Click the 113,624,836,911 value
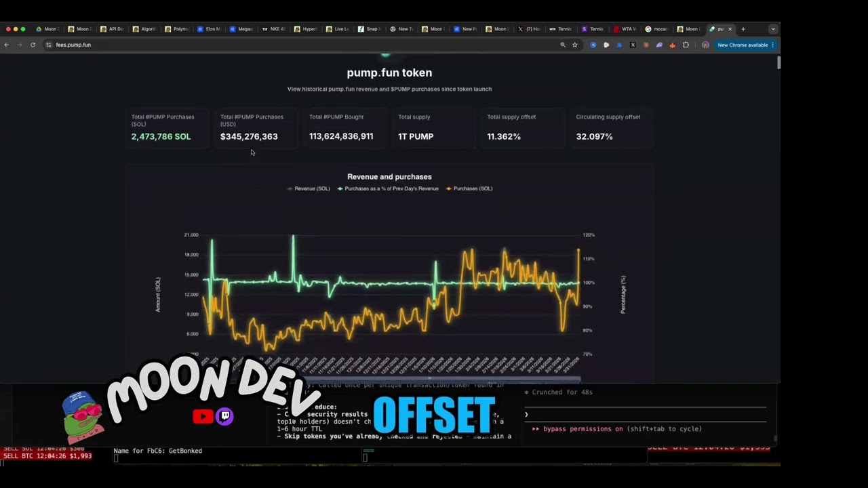The image size is (868, 488). [341, 136]
